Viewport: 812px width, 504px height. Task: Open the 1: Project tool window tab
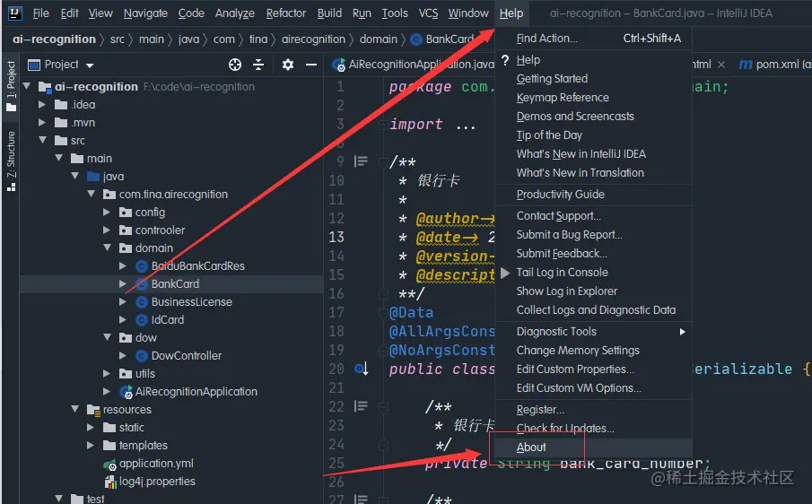[11, 86]
